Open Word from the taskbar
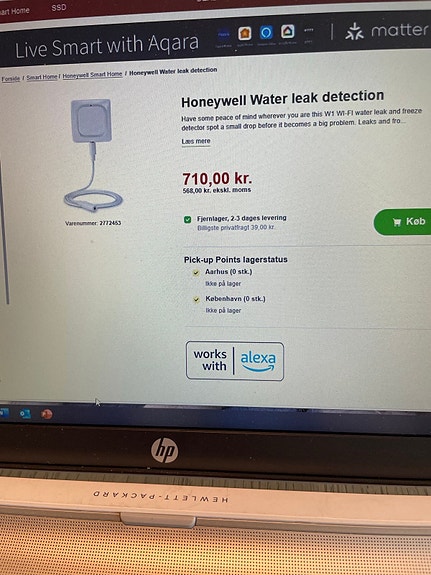This screenshot has height=575, width=431. click(x=4, y=413)
